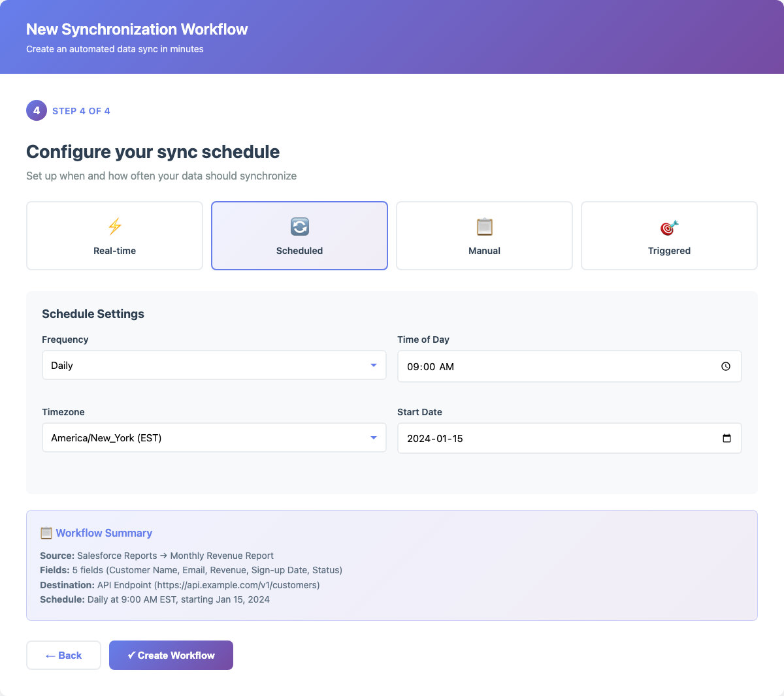
Task: Open the Frequency dropdown showing Daily
Action: point(214,365)
